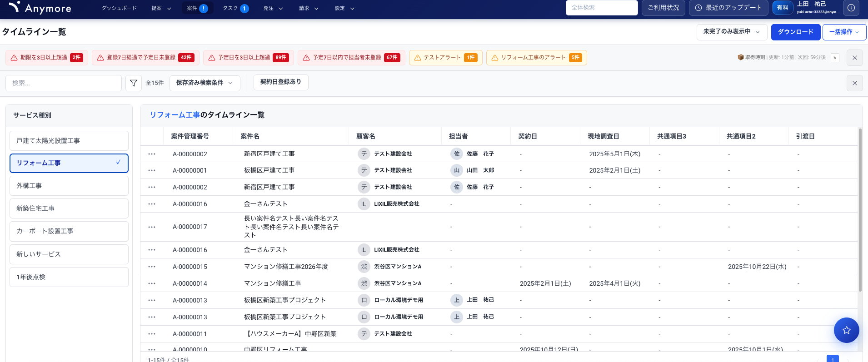Image resolution: width=868 pixels, height=362 pixels.
Task: Select リフォーム工事 service type
Action: pyautogui.click(x=69, y=163)
